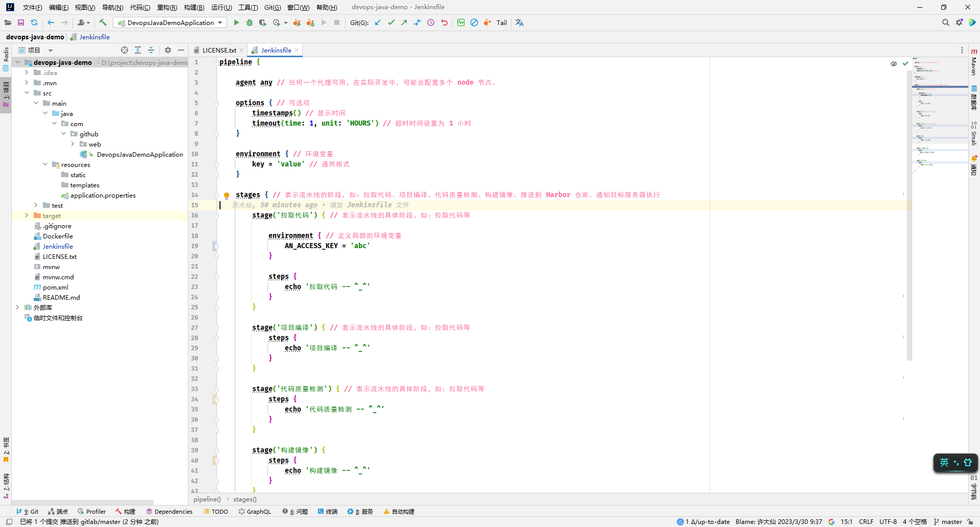Open Git history clock icon

[431, 22]
